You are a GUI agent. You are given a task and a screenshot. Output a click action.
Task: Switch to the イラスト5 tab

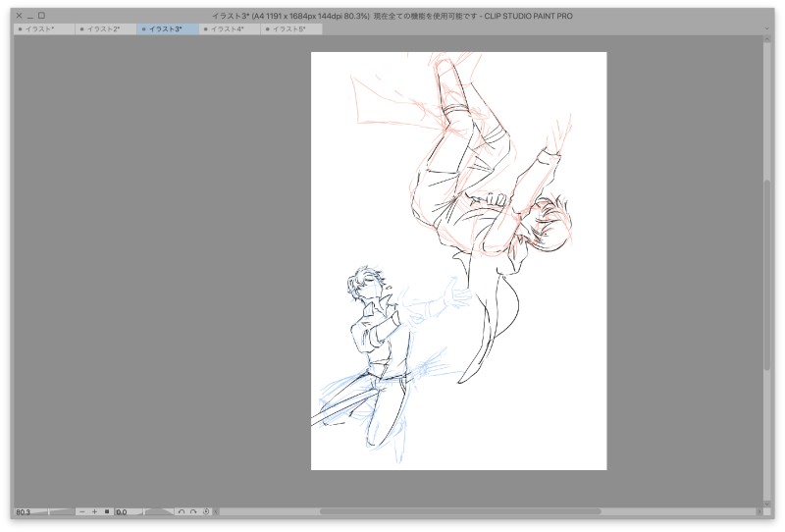tap(291, 29)
